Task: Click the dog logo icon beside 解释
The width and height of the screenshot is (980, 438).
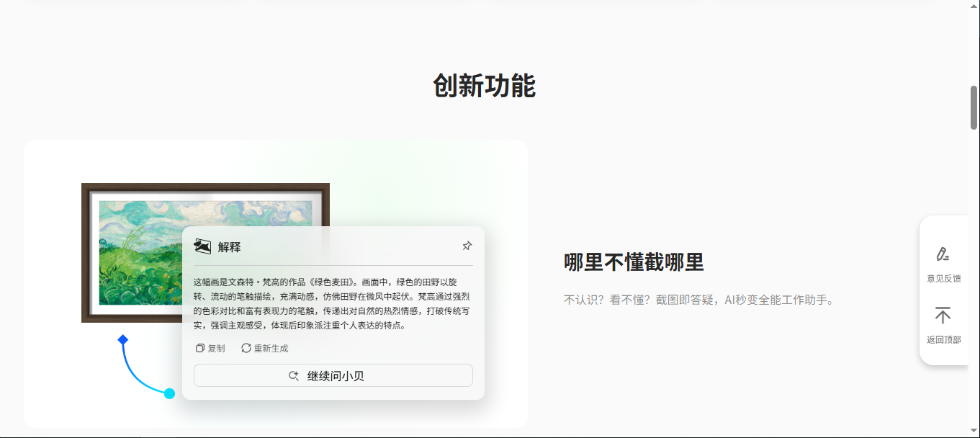Action: point(202,246)
